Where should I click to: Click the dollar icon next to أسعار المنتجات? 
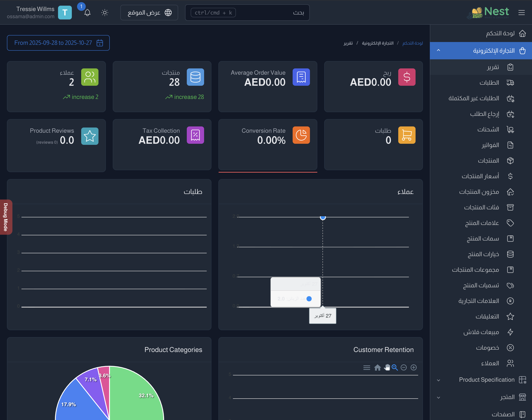pos(511,176)
